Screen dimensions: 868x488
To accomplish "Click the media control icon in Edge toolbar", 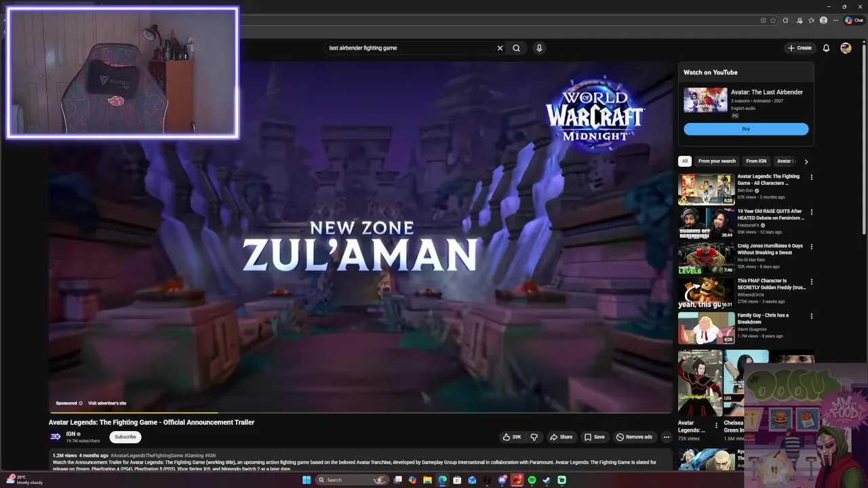I will click(x=800, y=20).
